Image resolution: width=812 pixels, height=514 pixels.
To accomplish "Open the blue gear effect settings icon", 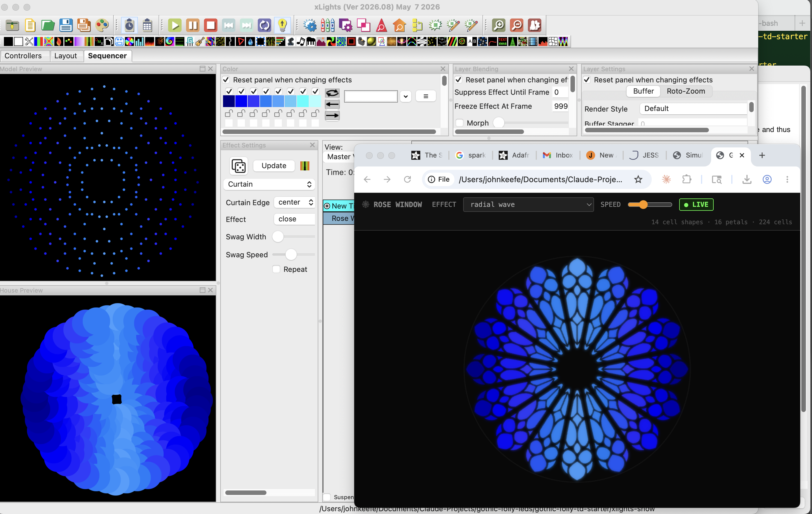I will point(310,25).
